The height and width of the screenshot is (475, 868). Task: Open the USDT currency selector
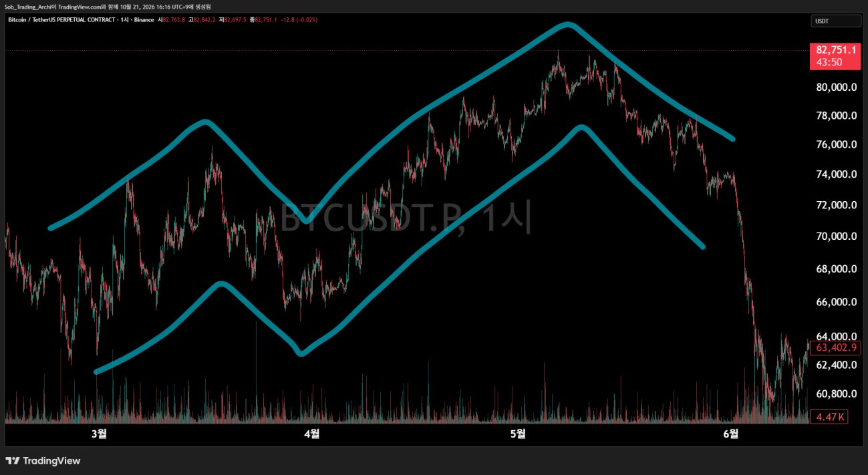tap(836, 21)
